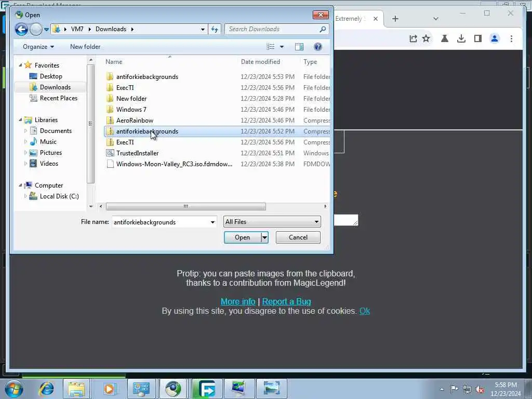
Task: Collapse the Favorites group
Action: [x=20, y=65]
